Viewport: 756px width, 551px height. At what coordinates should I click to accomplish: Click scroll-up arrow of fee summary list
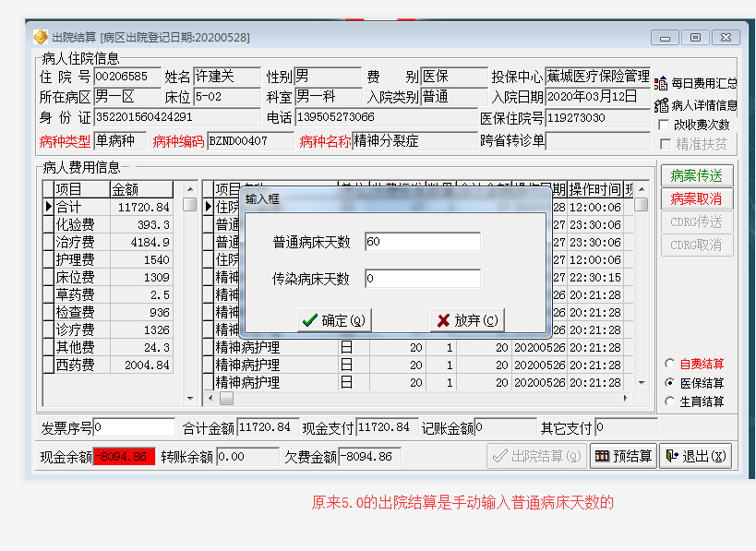(x=190, y=189)
